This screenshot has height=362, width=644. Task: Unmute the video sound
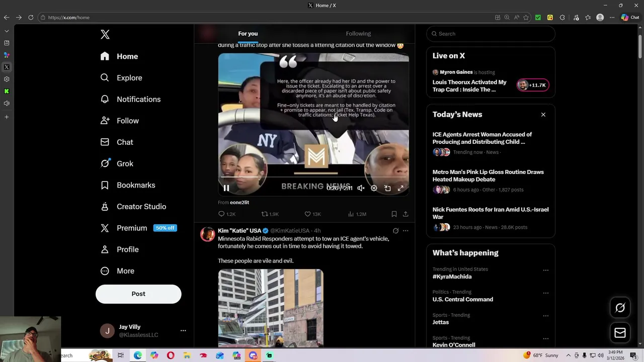click(x=361, y=188)
